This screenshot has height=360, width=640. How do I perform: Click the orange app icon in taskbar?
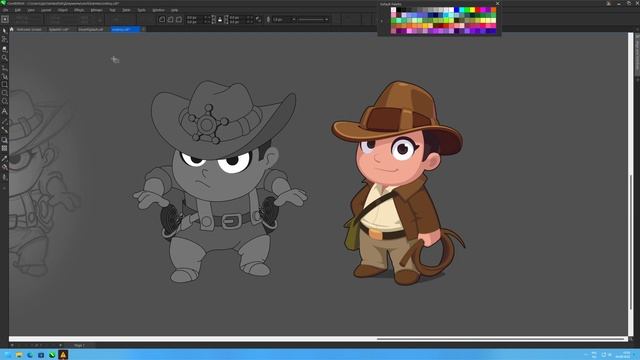[63, 355]
